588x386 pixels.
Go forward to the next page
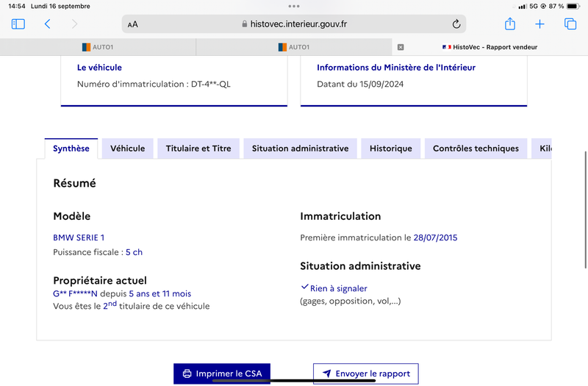74,24
